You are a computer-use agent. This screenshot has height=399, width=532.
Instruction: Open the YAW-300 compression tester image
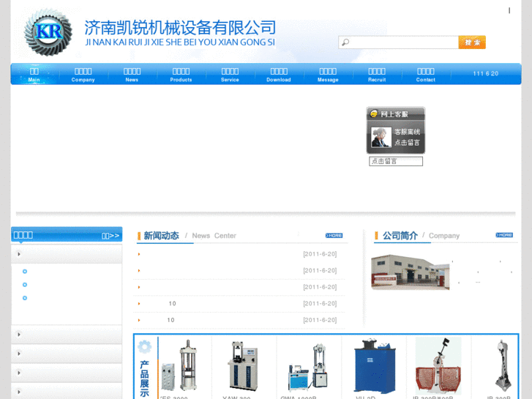tap(242, 365)
